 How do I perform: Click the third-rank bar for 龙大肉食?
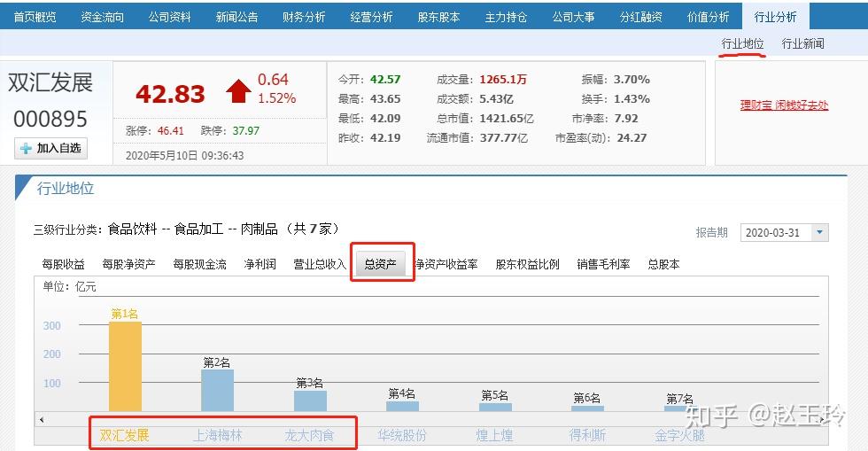click(x=311, y=401)
